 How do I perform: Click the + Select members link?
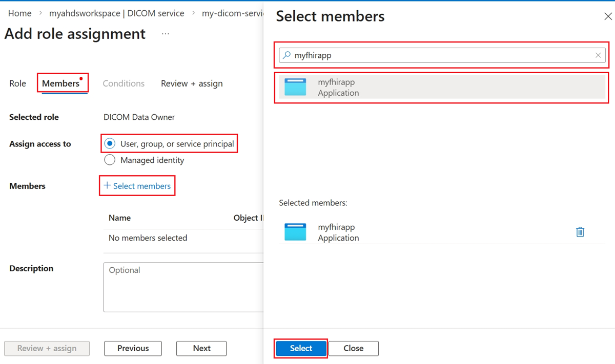(137, 186)
